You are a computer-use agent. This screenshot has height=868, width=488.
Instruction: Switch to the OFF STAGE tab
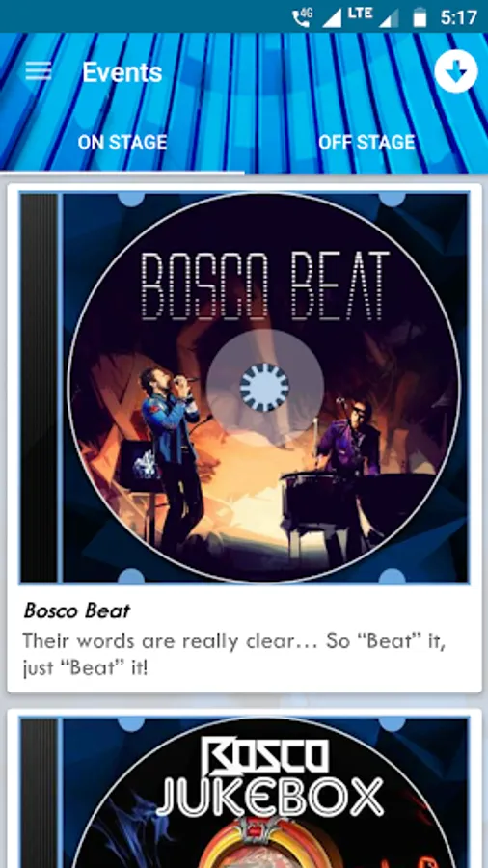[366, 143]
